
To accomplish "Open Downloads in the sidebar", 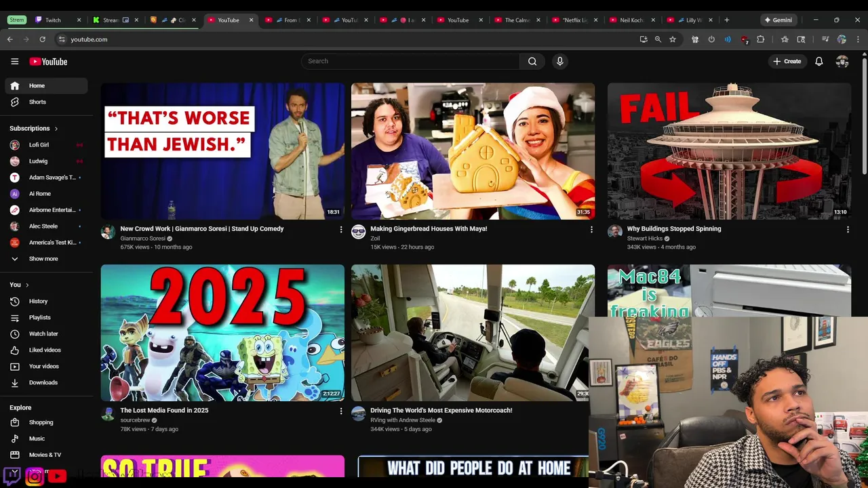I will (x=46, y=382).
